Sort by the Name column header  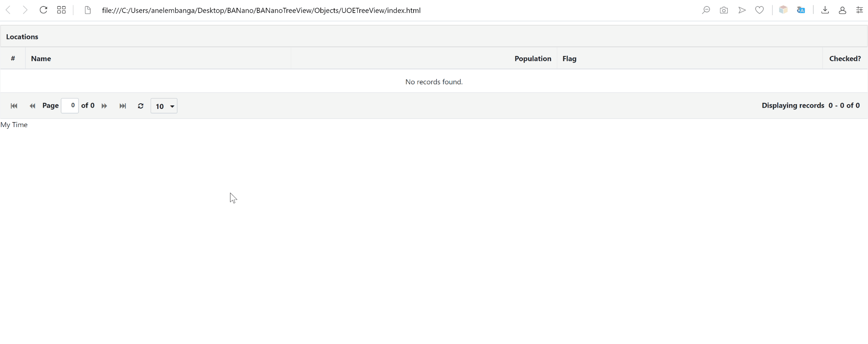[x=158, y=59]
